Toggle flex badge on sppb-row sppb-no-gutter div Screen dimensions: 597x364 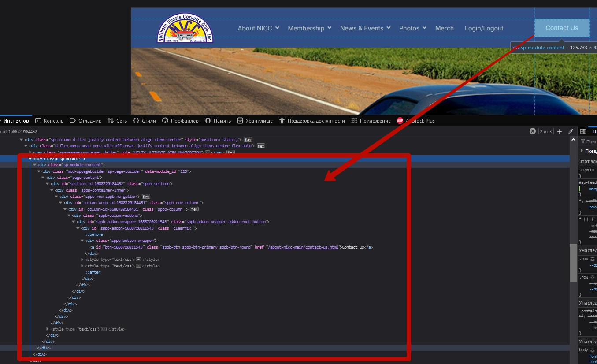click(x=146, y=197)
